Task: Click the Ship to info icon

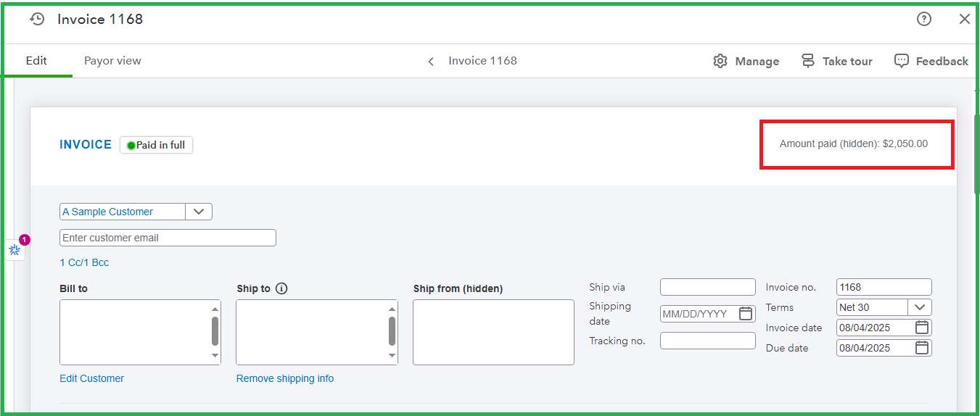Action: click(x=281, y=288)
